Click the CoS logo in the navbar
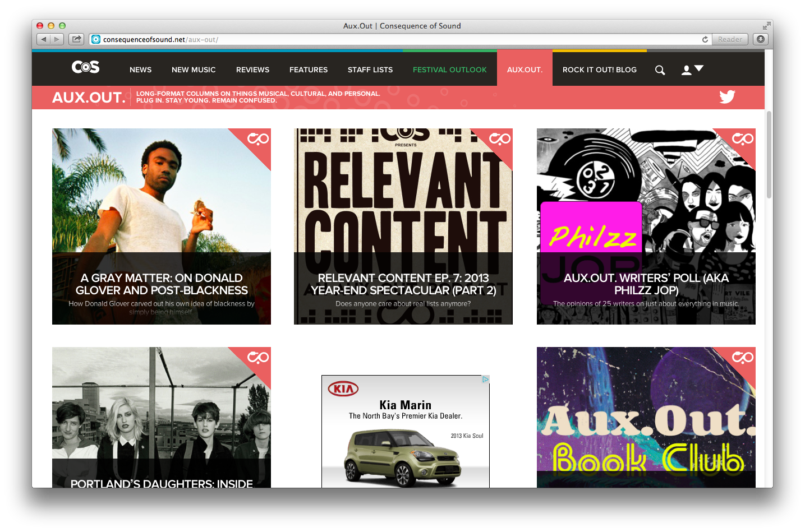 click(85, 67)
